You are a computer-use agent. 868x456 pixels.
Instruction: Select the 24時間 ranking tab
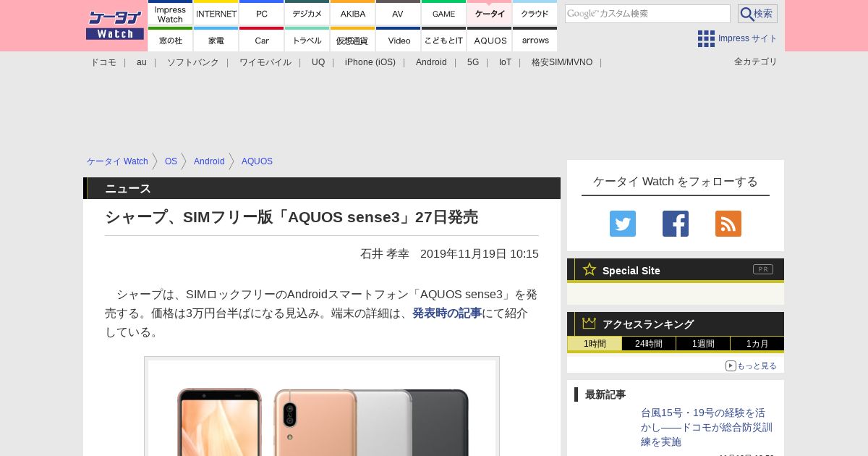tap(649, 344)
